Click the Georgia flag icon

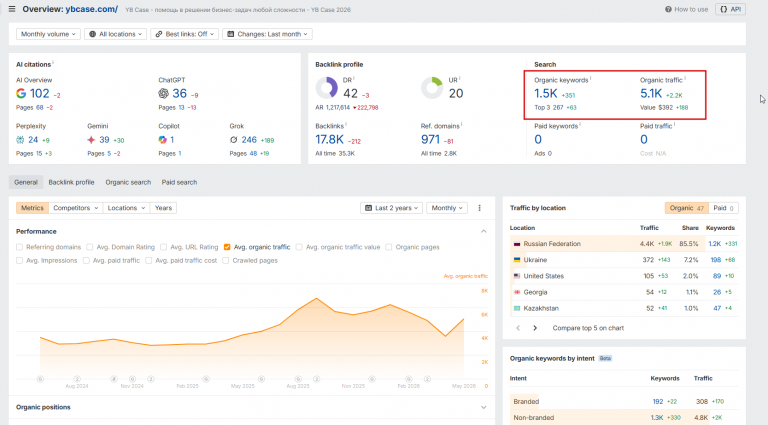tap(517, 292)
